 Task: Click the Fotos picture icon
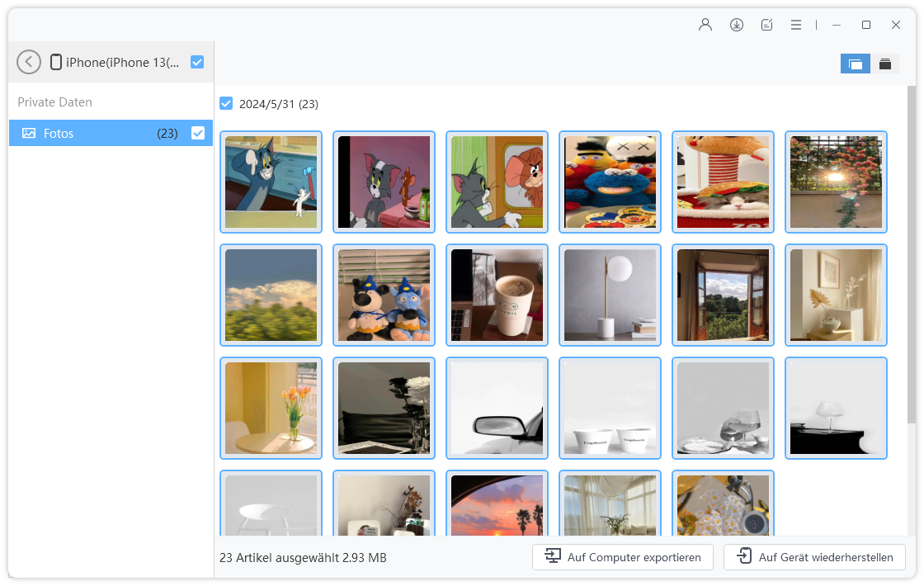click(x=29, y=133)
